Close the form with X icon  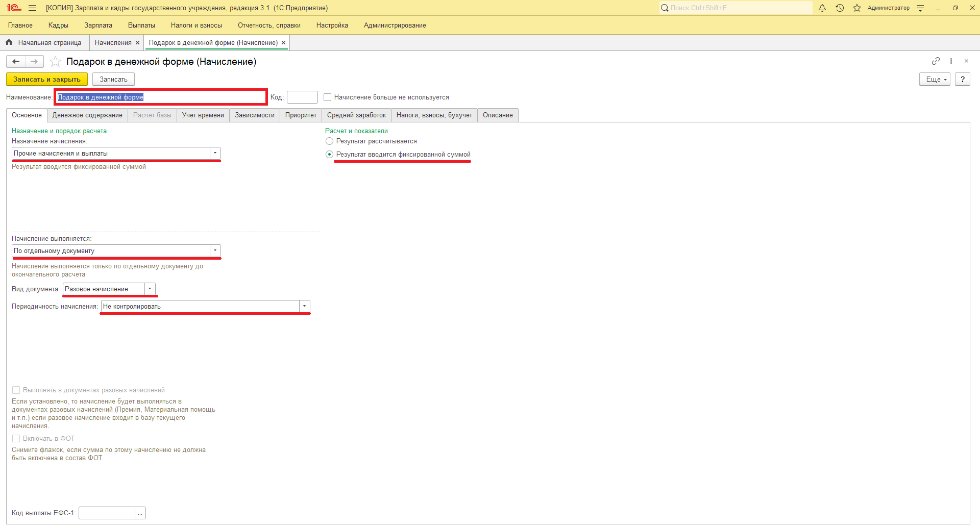point(966,61)
